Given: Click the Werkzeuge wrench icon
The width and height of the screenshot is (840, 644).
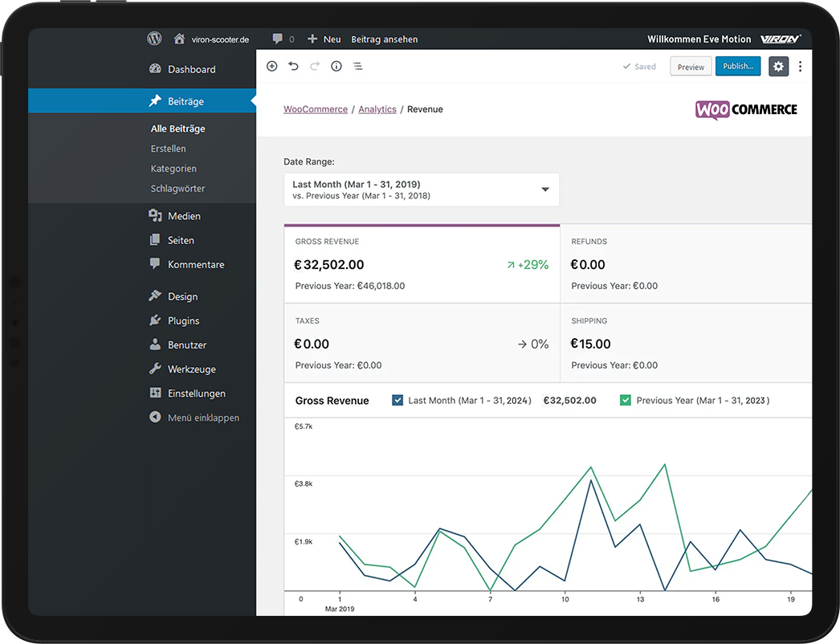Looking at the screenshot, I should pyautogui.click(x=155, y=368).
